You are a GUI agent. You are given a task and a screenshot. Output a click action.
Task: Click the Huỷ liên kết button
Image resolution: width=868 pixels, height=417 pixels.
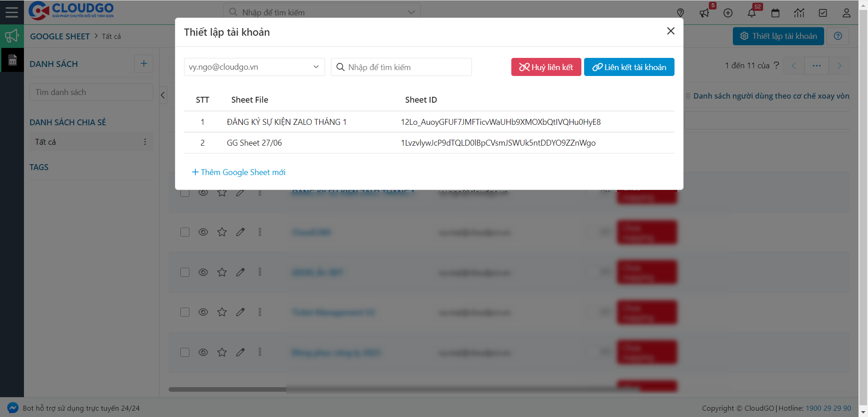546,67
